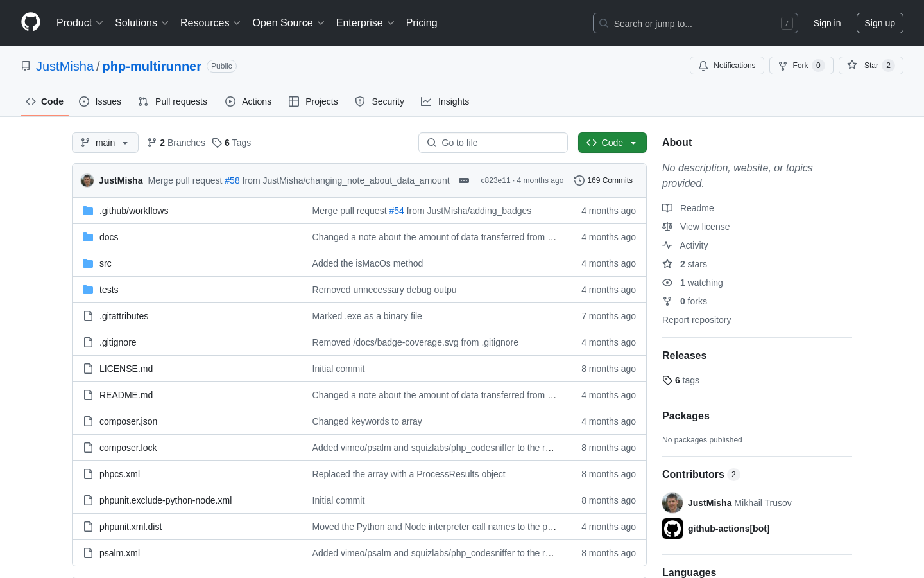View the 6 Tags link

(x=232, y=143)
